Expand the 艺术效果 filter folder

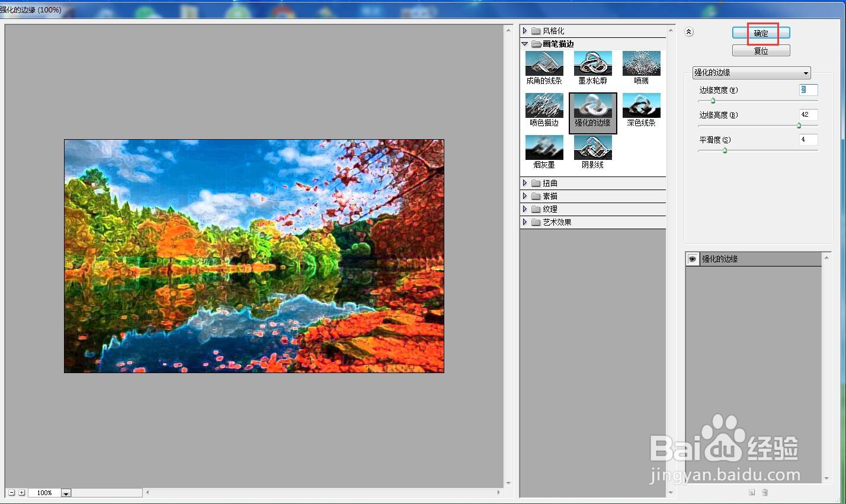pyautogui.click(x=525, y=222)
